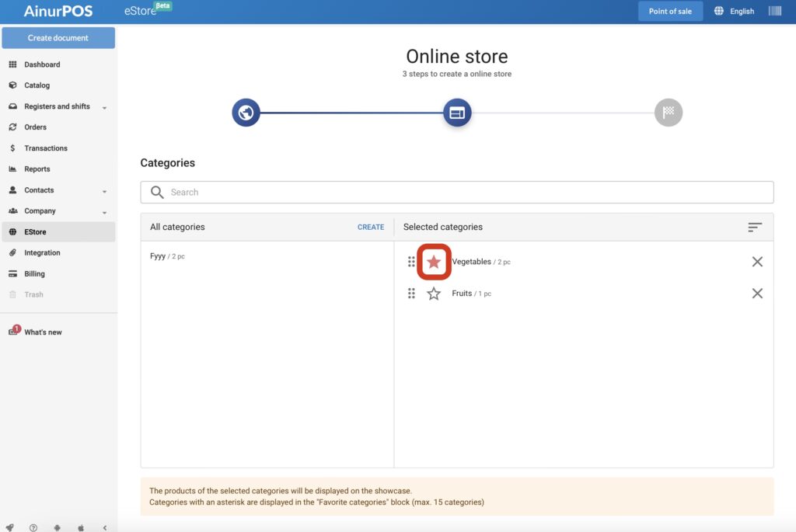
Task: Click the Vegetables category name
Action: click(x=472, y=262)
